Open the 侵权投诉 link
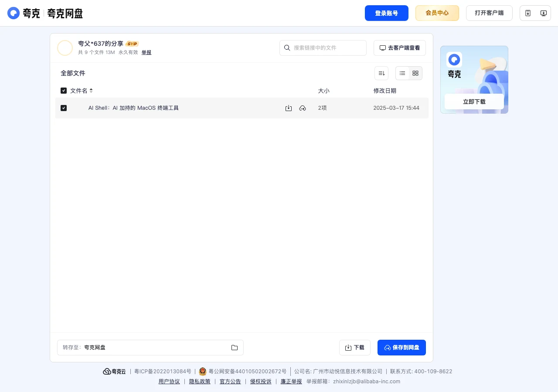This screenshot has height=392, width=558. (261, 382)
